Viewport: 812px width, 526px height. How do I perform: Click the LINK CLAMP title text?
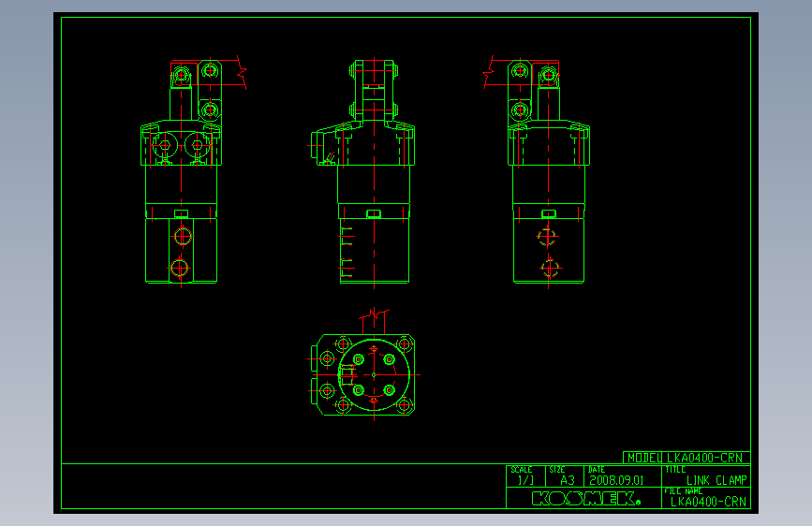pos(716,480)
